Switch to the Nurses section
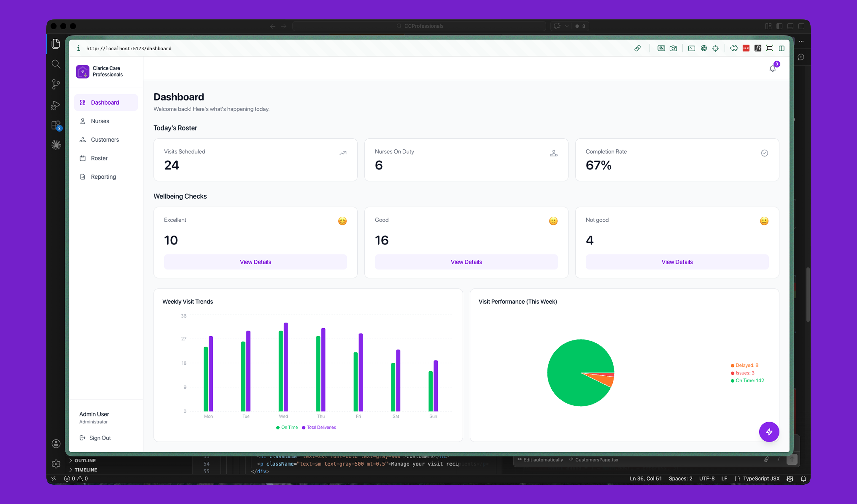The height and width of the screenshot is (504, 857). [100, 121]
